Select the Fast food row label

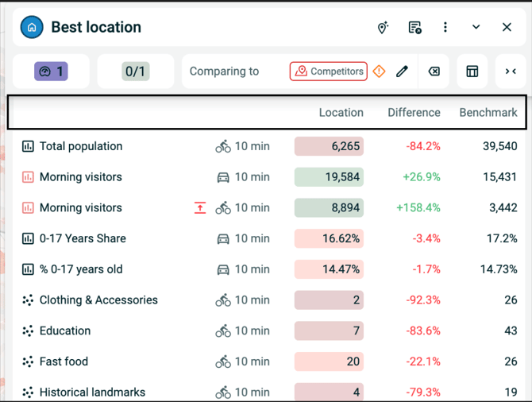pyautogui.click(x=64, y=361)
